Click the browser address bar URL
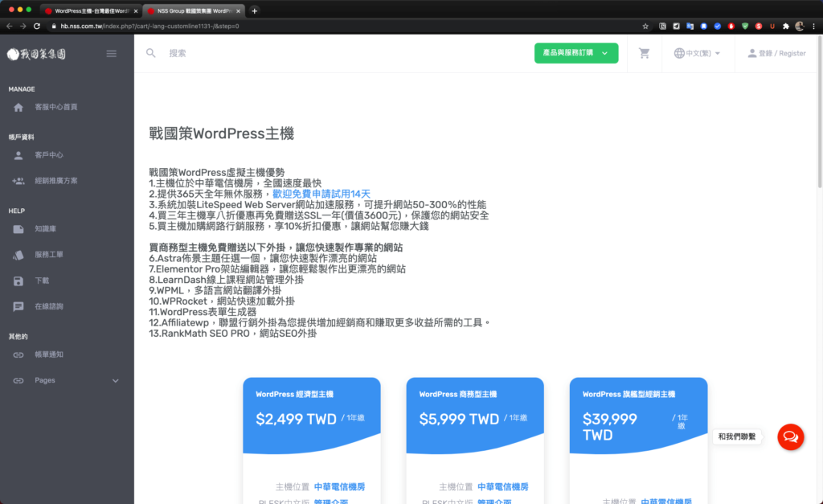Viewport: 823px width, 504px height. click(150, 26)
